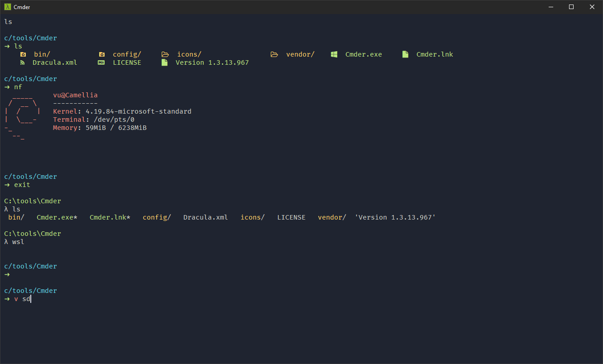This screenshot has width=603, height=364.
Task: Click the open folder icon beside vendor/
Action: click(x=274, y=54)
